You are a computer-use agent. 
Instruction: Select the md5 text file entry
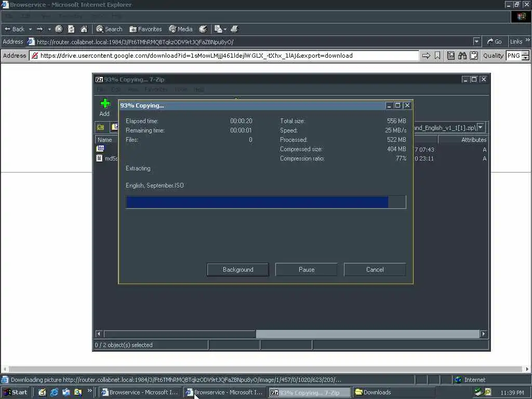(107, 158)
